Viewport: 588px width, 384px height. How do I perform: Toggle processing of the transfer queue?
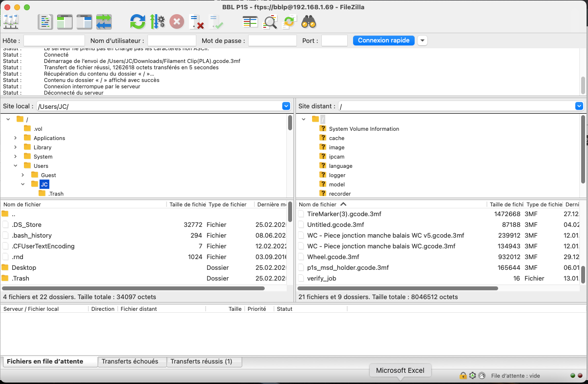click(157, 21)
